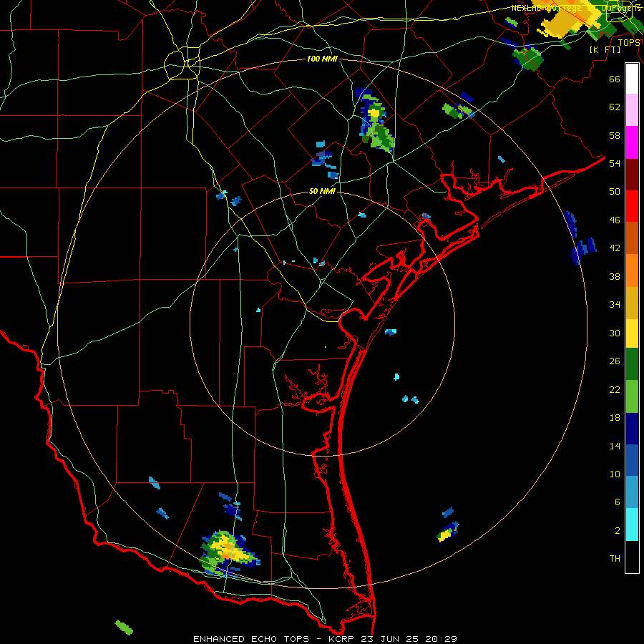Pick the magenta legend color band
This screenshot has width=644, height=644.
pyautogui.click(x=632, y=142)
